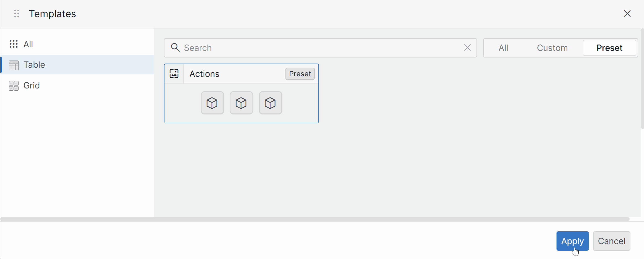Viewport: 644px width, 259px height.
Task: Clear the search field with X
Action: pyautogui.click(x=467, y=48)
